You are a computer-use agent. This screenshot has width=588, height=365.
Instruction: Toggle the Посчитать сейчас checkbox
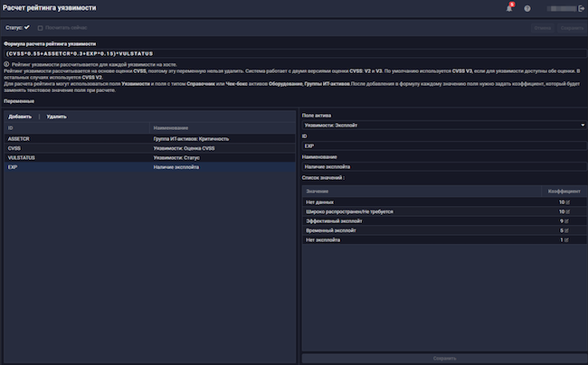(x=40, y=27)
